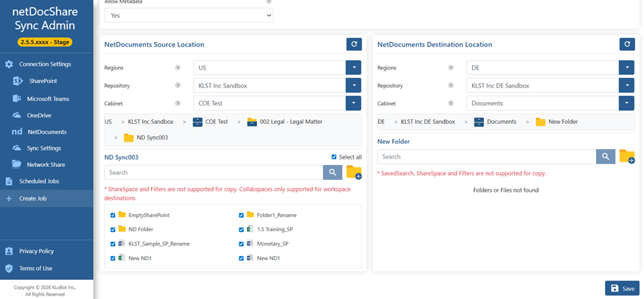Uncheck the KLST_Sample_SP_Rename checkbox
Screen dimensions: 644x299
tap(113, 244)
